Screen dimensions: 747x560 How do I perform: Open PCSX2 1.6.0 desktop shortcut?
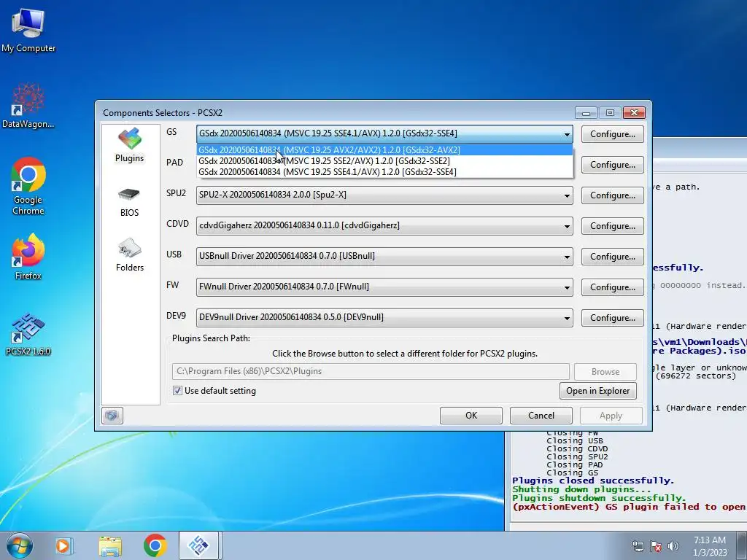click(28, 334)
